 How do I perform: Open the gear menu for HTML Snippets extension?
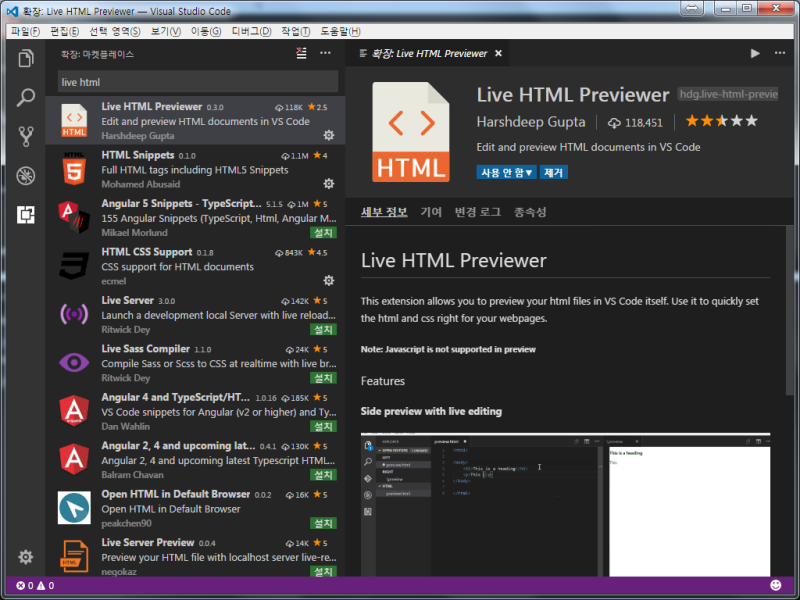[329, 184]
